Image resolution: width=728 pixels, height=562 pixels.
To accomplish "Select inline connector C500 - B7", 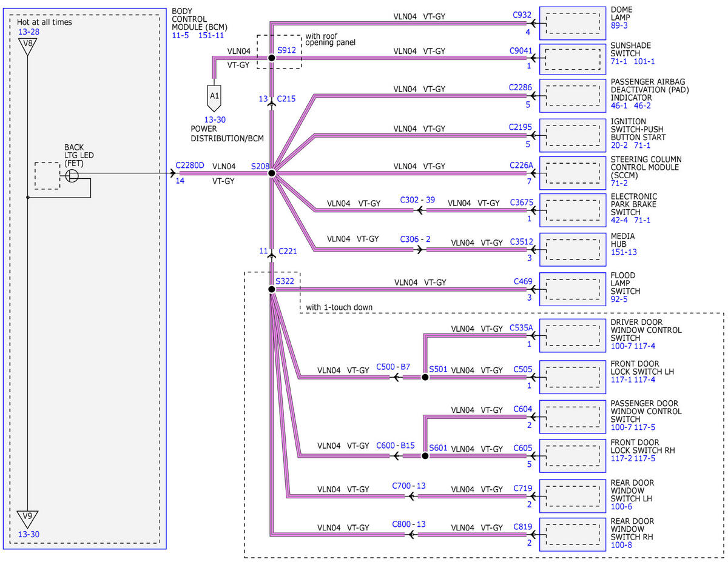I will tap(393, 367).
